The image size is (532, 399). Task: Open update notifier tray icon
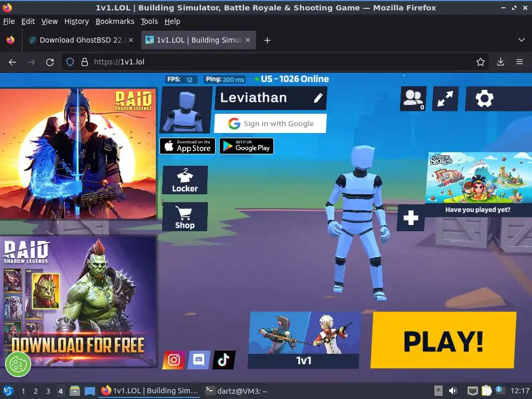click(500, 390)
